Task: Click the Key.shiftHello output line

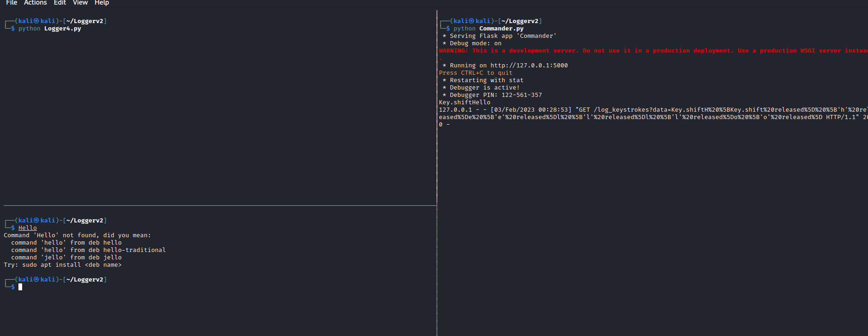Action: click(x=465, y=102)
